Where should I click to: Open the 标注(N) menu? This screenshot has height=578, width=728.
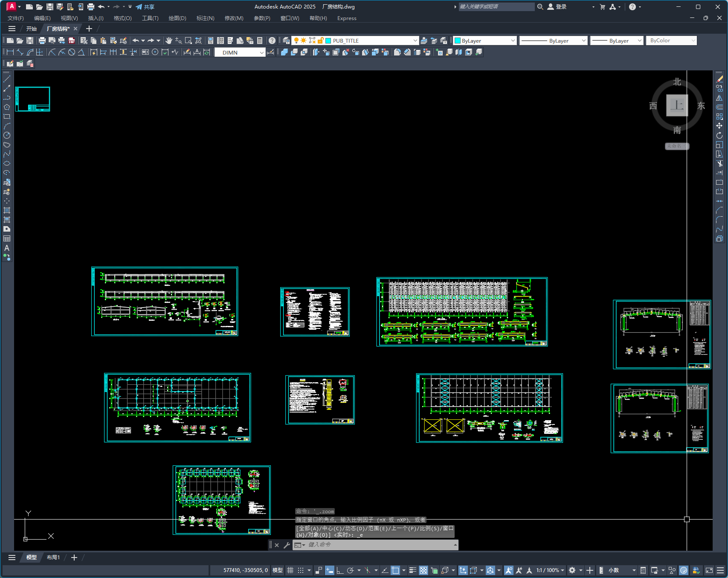pos(205,18)
